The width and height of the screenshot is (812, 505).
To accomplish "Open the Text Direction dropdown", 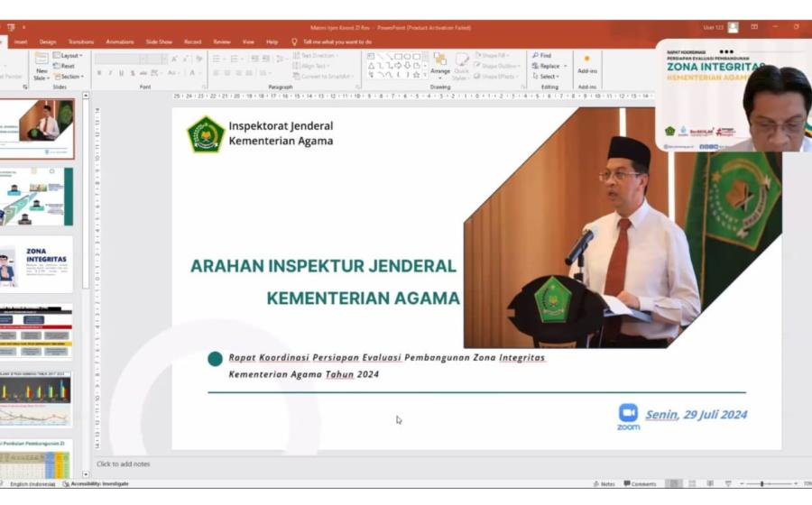I will click(316, 55).
